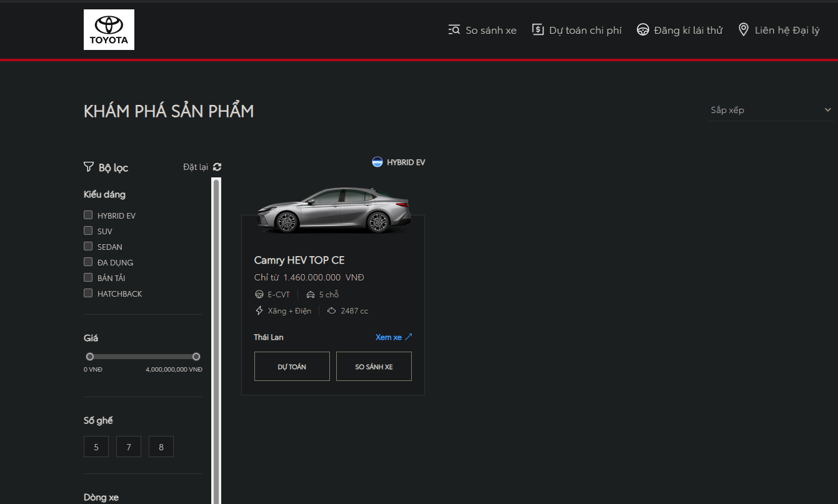Open Liên hệ Đại lý in navigation

click(779, 30)
